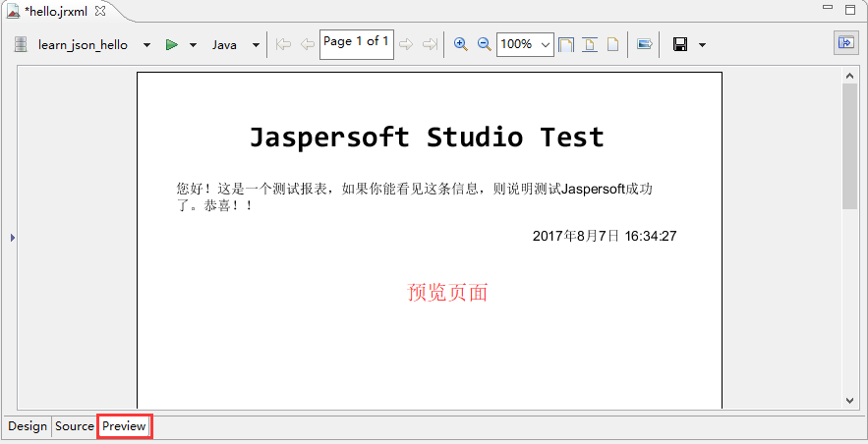Image resolution: width=868 pixels, height=444 pixels.
Task: Click the Page 1 of 1 field
Action: pos(357,44)
